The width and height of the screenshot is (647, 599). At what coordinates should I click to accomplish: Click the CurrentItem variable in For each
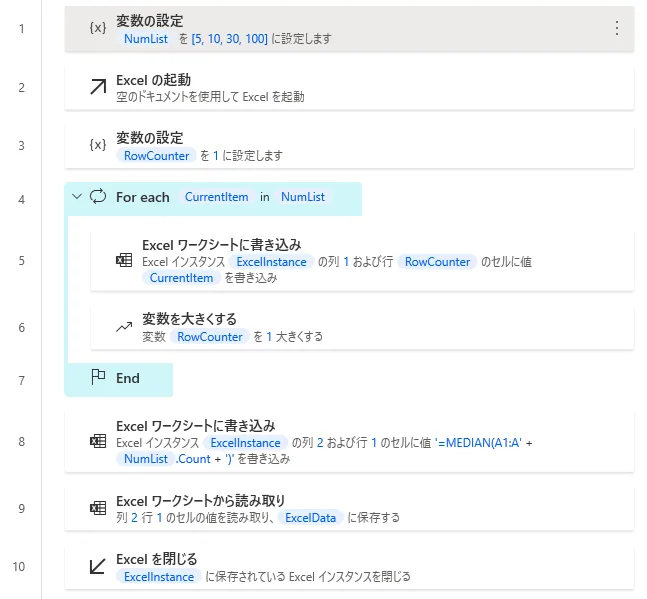point(216,197)
